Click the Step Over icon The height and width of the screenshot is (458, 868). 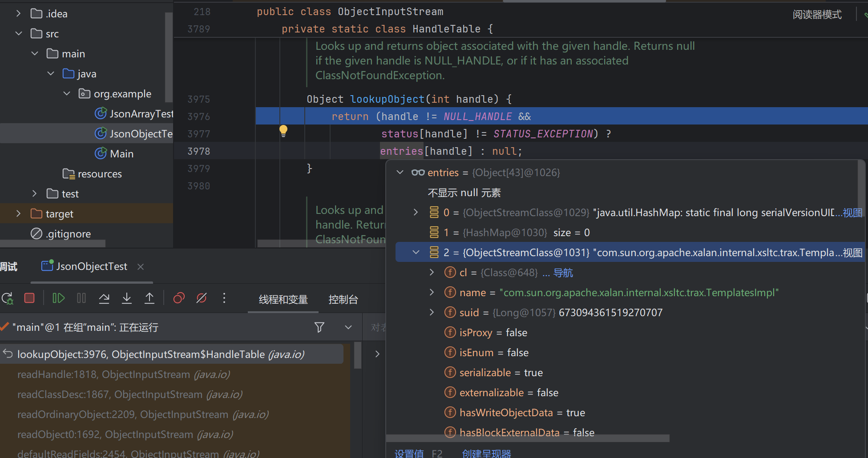104,298
